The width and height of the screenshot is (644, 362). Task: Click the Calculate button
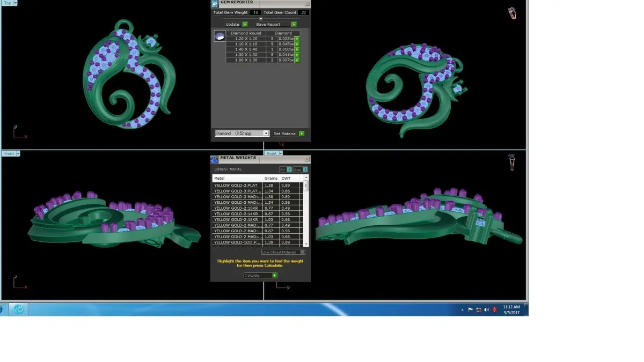260,275
